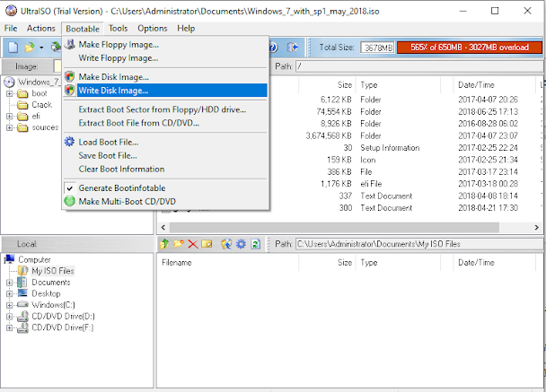Click the gear icon beside Load Boot File
Viewport: 546px width, 392px height.
[x=70, y=142]
